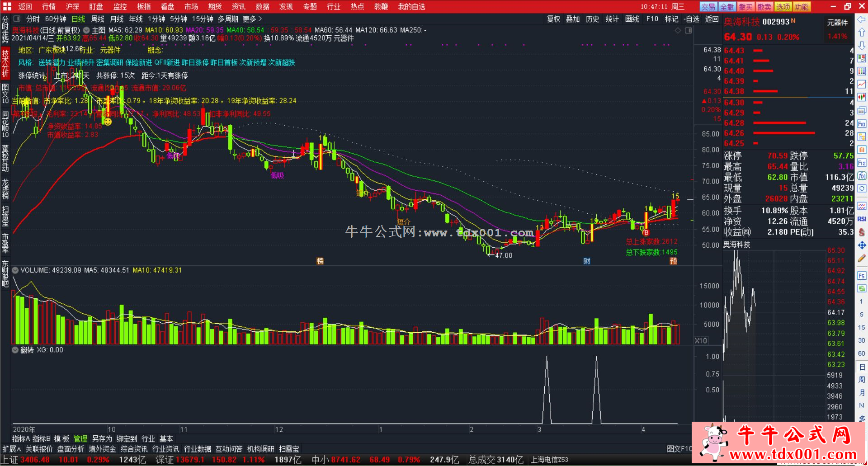Switch to the 周线 weekly period tab

coord(98,19)
